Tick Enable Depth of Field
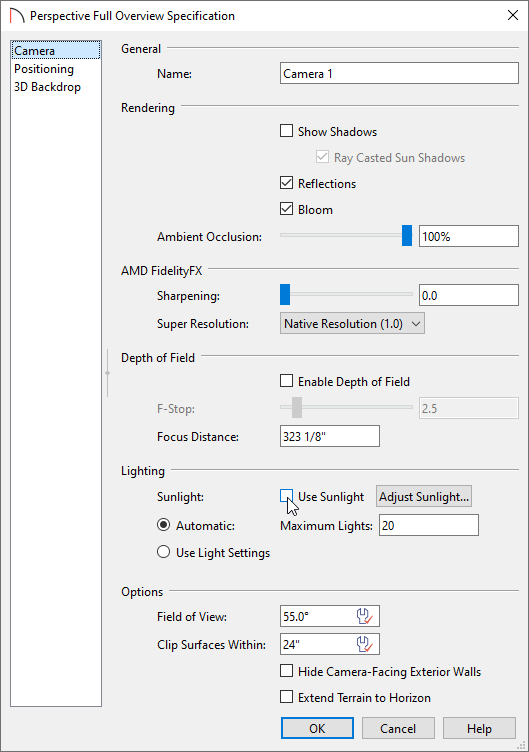Screen dimensions: 529x752 [x=286, y=381]
